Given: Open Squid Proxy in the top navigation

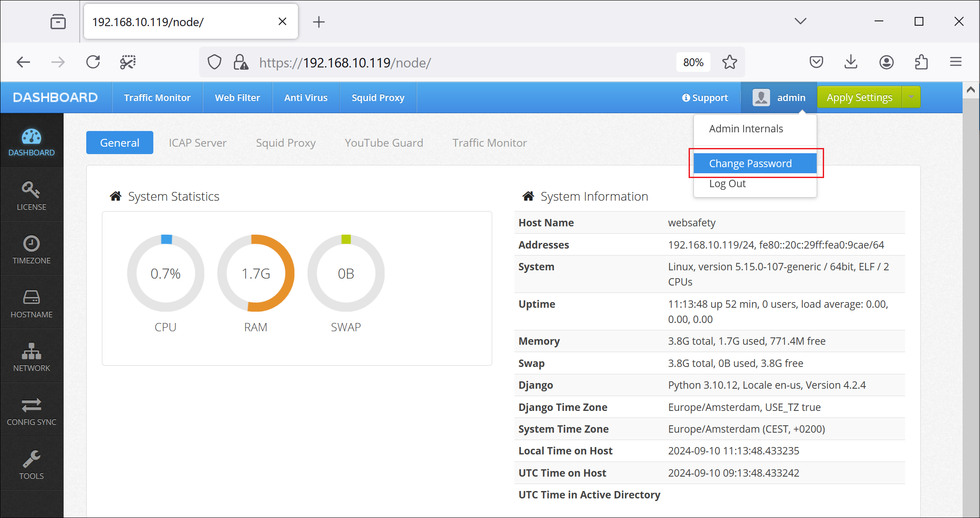Looking at the screenshot, I should 378,98.
